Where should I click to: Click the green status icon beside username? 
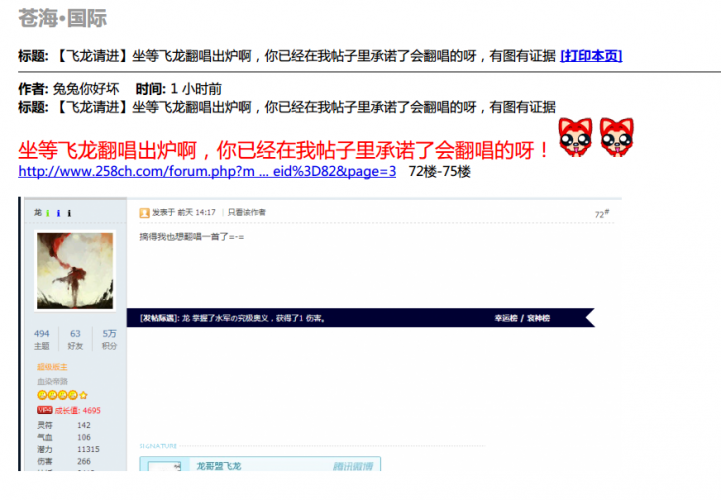(47, 213)
